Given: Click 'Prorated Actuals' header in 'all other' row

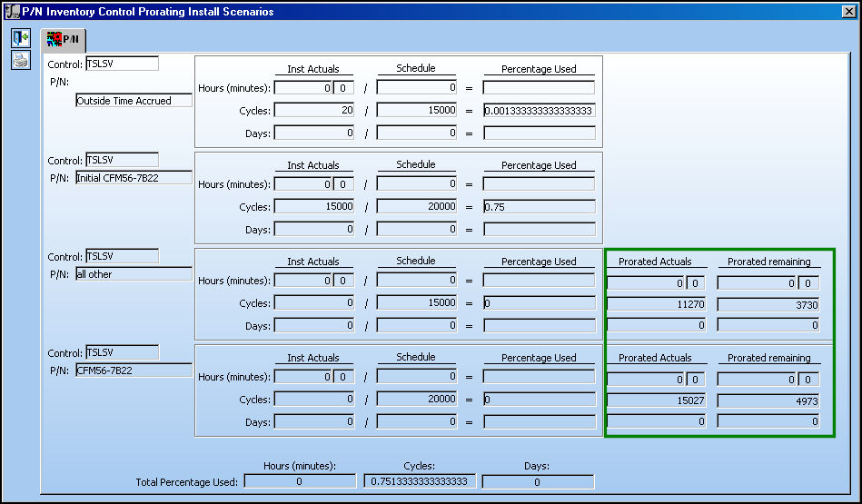Looking at the screenshot, I should (x=655, y=262).
